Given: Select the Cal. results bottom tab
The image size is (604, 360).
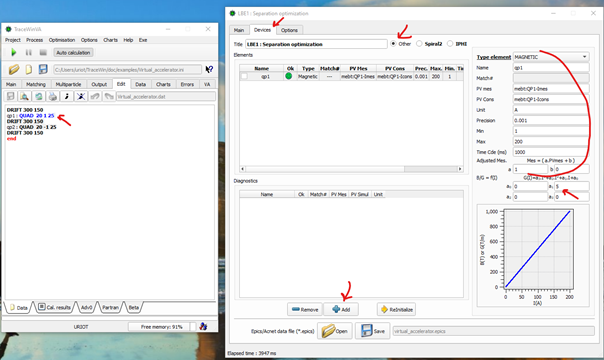Looking at the screenshot, I should click(55, 307).
